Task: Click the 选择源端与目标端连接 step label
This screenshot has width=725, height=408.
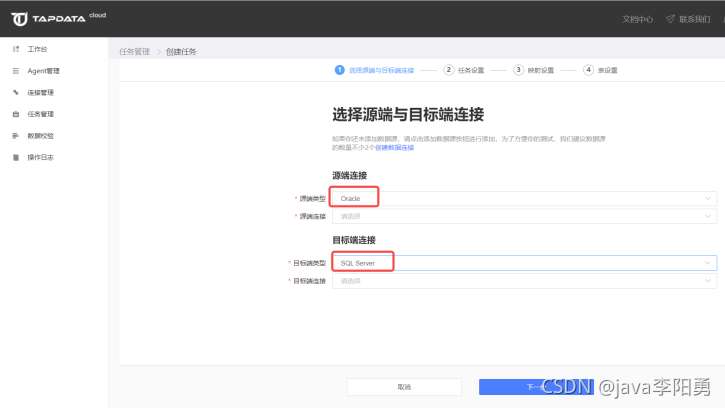Action: pyautogui.click(x=381, y=70)
